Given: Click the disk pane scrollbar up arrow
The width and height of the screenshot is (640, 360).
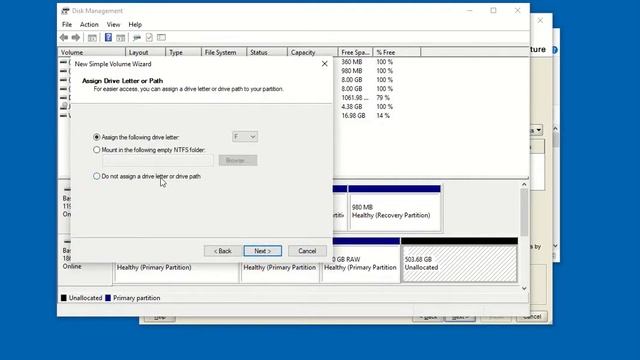Looking at the screenshot, I should (524, 184).
